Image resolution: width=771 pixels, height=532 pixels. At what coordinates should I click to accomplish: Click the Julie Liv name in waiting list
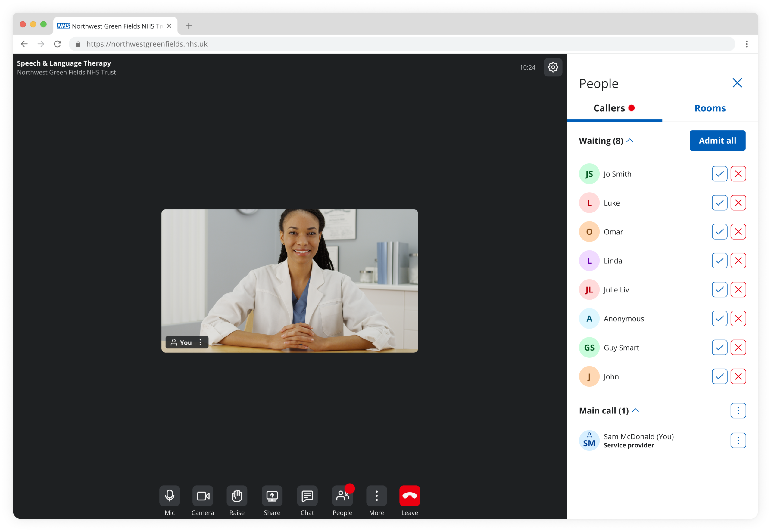point(616,290)
